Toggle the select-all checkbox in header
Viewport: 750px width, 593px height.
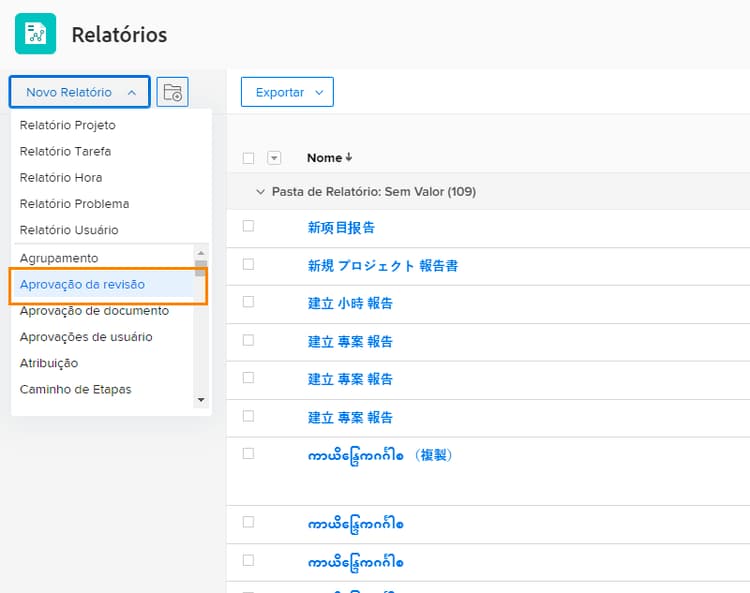tap(249, 158)
